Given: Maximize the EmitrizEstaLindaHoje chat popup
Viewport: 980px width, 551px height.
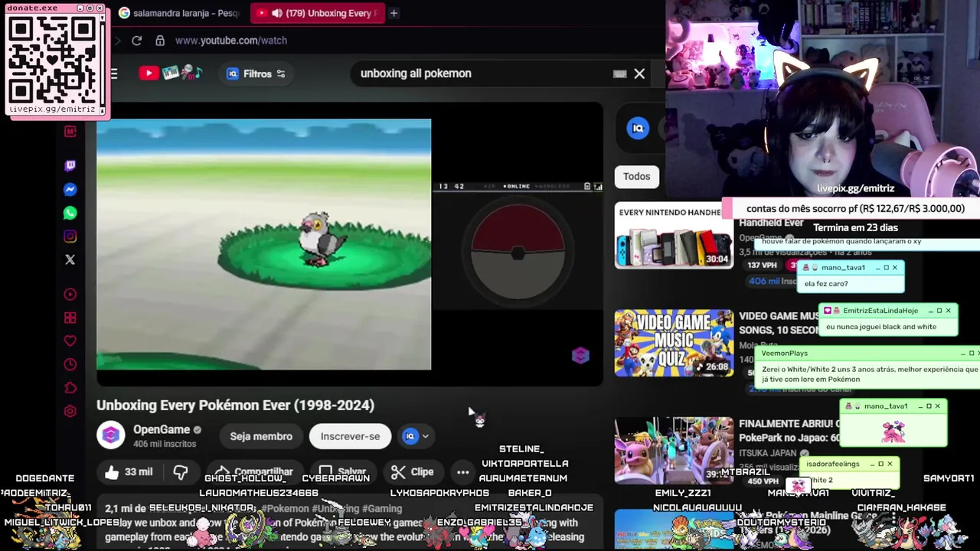Looking at the screenshot, I should click(x=939, y=311).
